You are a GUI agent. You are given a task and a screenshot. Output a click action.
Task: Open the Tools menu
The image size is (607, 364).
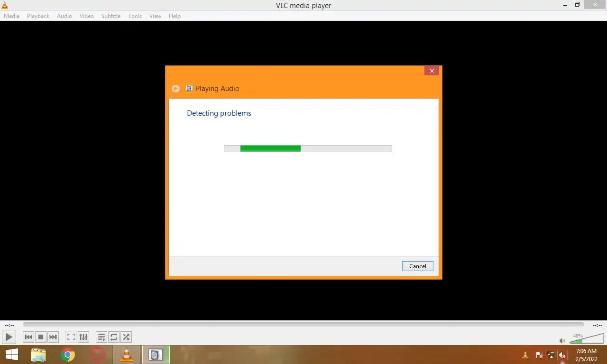click(x=135, y=16)
